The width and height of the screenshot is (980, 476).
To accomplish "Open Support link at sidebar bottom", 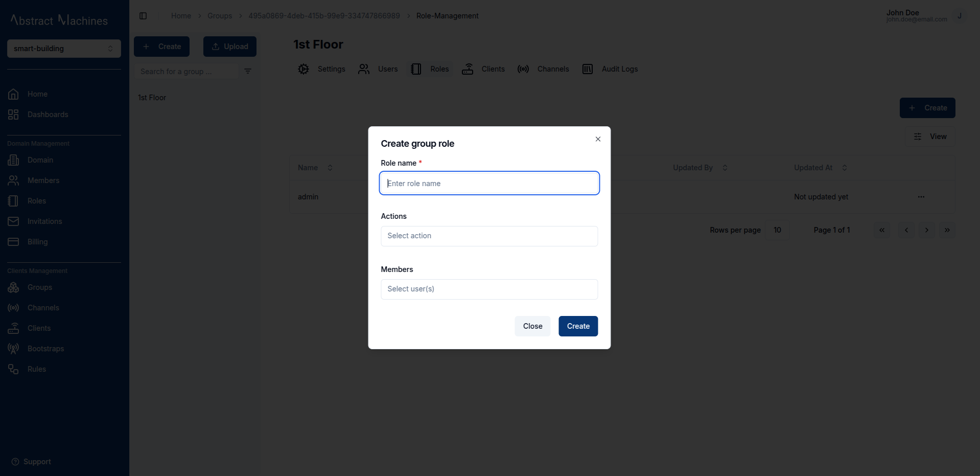I will 31,462.
